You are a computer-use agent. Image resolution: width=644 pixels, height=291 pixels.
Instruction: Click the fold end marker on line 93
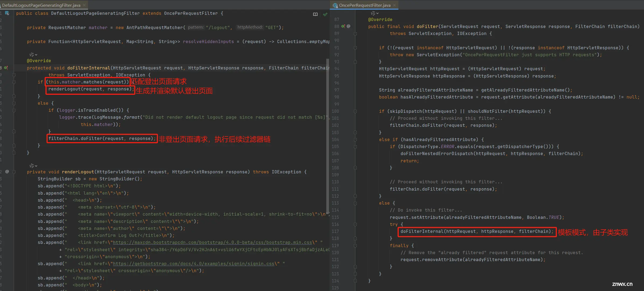(355, 62)
